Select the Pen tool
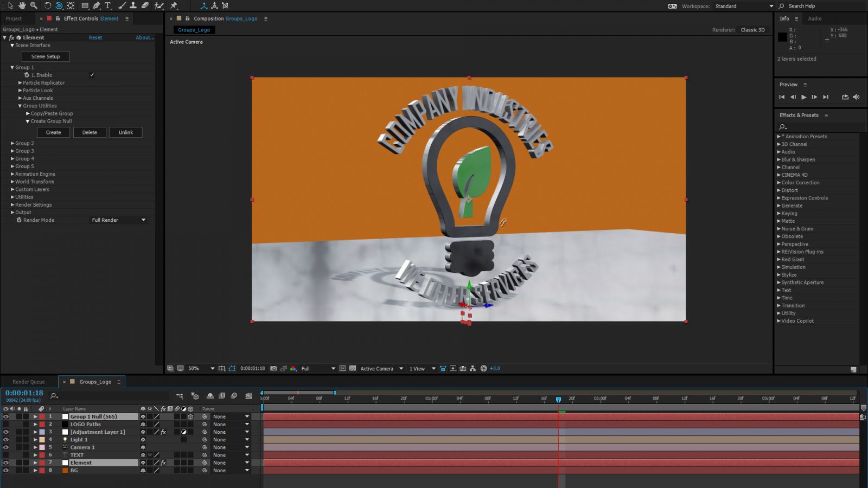868x488 pixels. (97, 5)
